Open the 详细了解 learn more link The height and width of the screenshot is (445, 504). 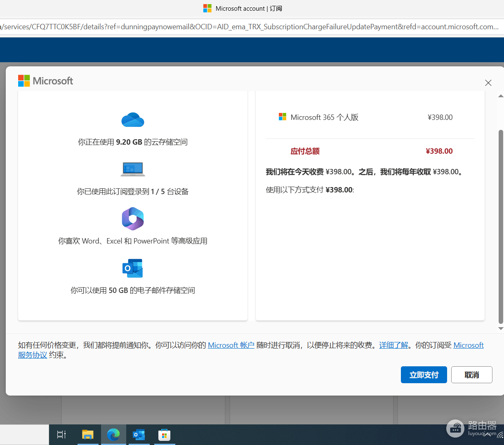[x=394, y=345]
